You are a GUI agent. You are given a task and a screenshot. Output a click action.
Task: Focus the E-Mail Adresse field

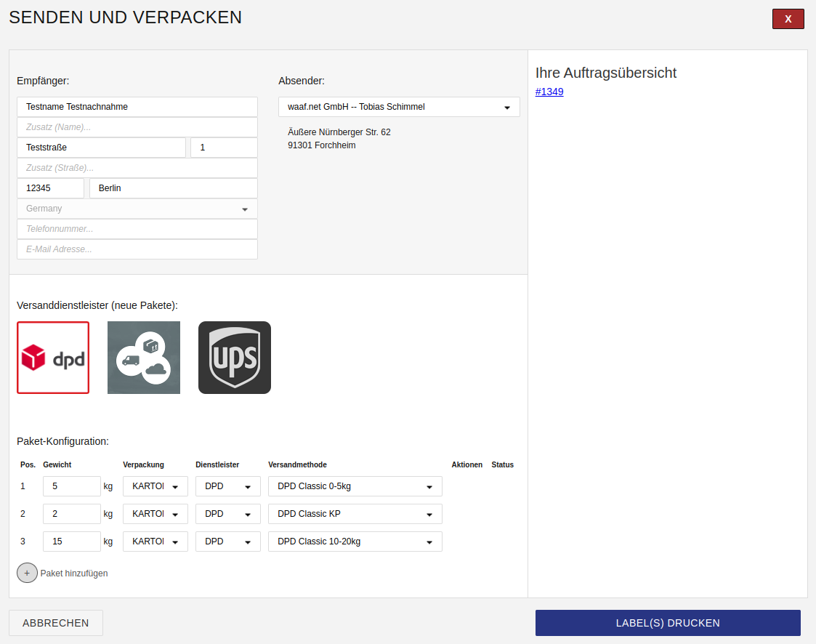[137, 249]
